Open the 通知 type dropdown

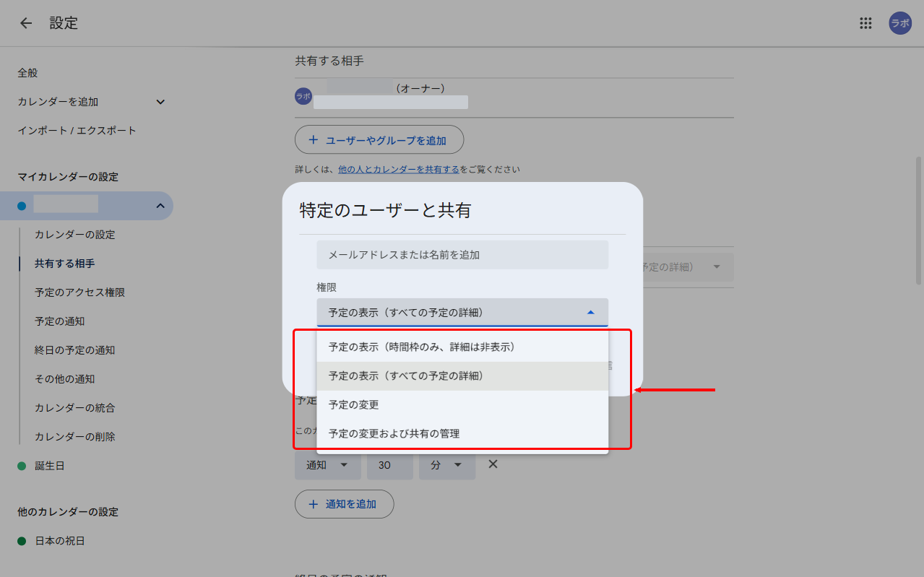[x=328, y=465]
